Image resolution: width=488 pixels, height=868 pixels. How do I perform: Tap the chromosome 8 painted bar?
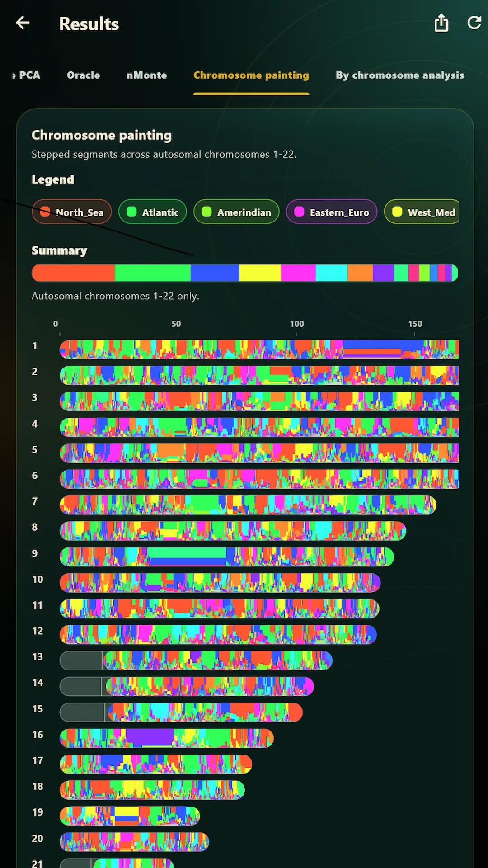(x=233, y=531)
